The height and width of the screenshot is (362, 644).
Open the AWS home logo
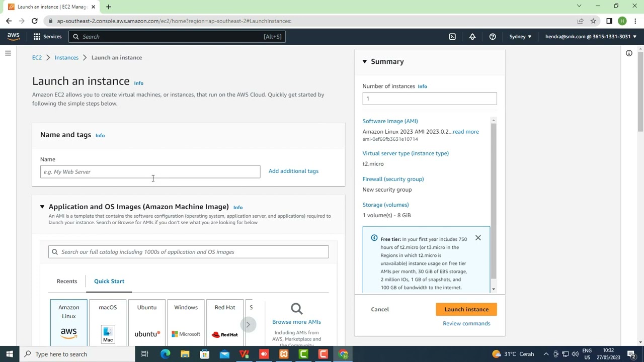pyautogui.click(x=14, y=36)
